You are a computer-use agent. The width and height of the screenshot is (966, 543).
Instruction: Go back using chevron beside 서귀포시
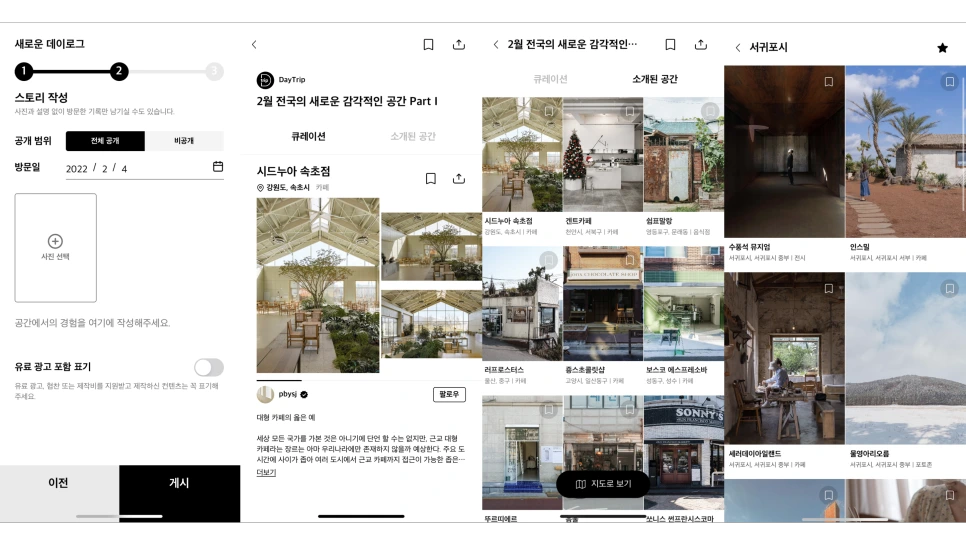pos(738,47)
